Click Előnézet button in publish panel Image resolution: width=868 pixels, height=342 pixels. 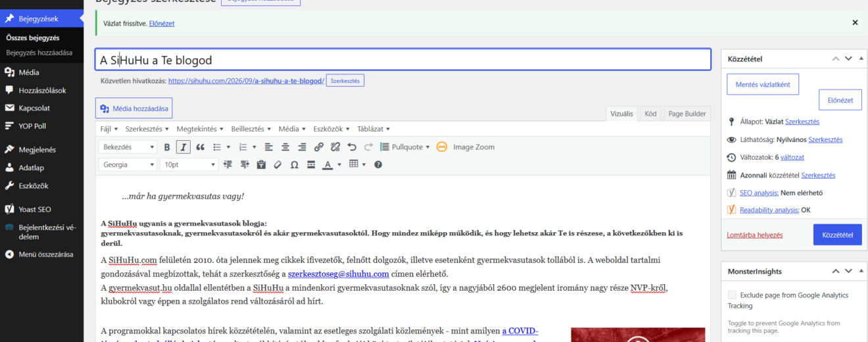840,100
